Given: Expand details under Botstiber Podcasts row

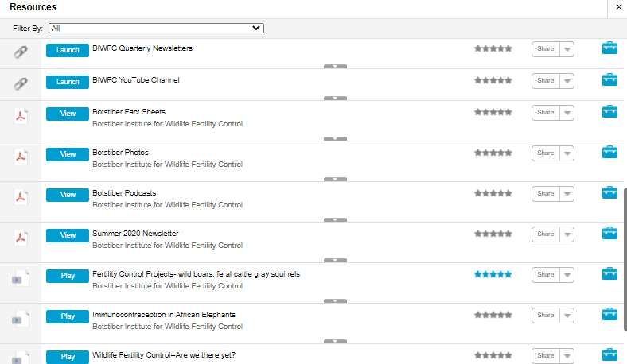Looking at the screenshot, I should pos(335,220).
